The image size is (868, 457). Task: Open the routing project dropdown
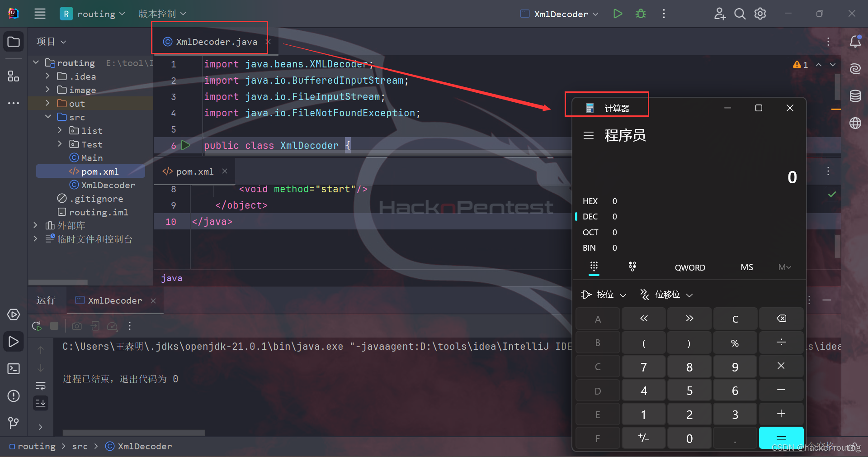tap(93, 14)
